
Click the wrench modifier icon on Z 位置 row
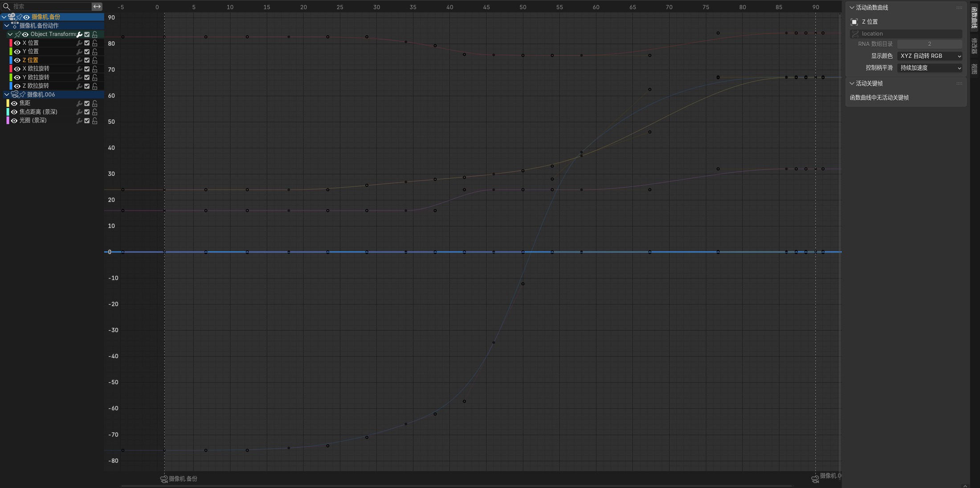[79, 60]
